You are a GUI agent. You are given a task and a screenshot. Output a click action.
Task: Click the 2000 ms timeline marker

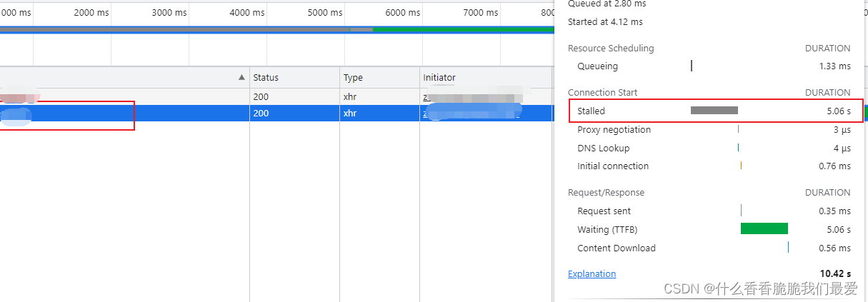(x=91, y=13)
